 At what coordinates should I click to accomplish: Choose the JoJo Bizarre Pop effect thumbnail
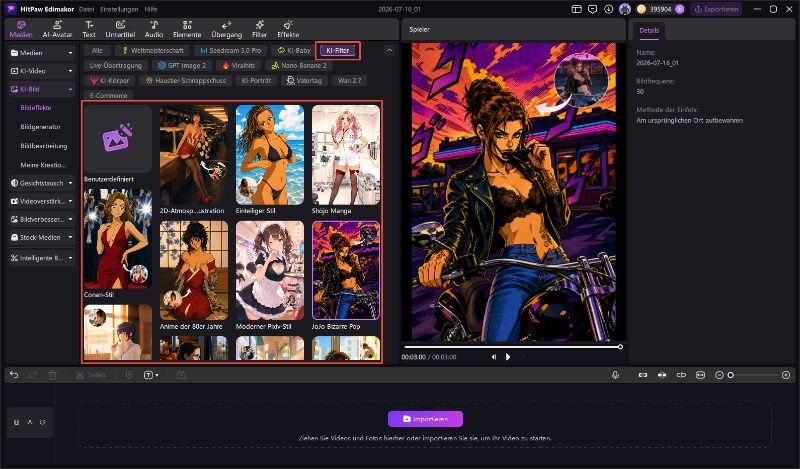pyautogui.click(x=346, y=270)
